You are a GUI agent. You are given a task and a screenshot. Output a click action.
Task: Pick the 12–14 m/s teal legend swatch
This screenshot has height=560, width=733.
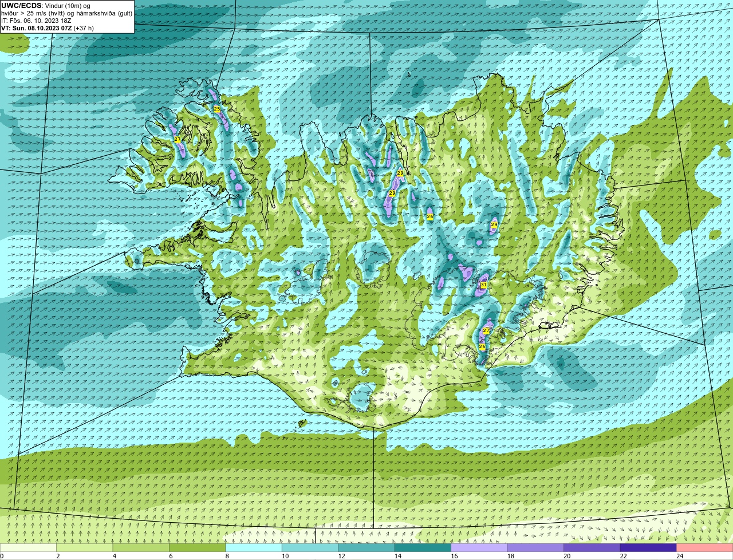coord(366,547)
